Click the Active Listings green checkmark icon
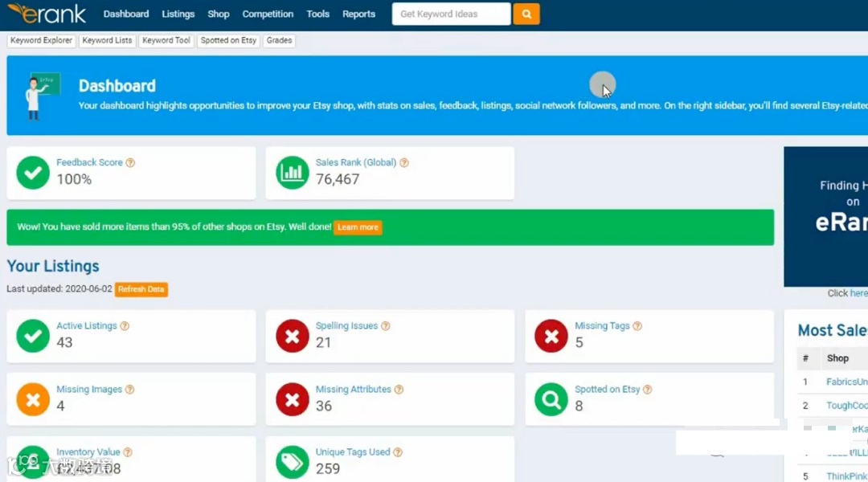 pyautogui.click(x=33, y=336)
